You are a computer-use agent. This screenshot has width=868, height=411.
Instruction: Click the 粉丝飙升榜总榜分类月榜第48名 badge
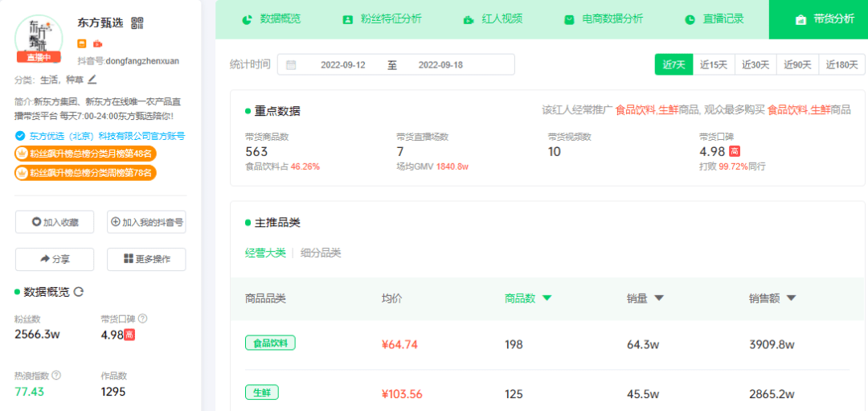point(86,154)
